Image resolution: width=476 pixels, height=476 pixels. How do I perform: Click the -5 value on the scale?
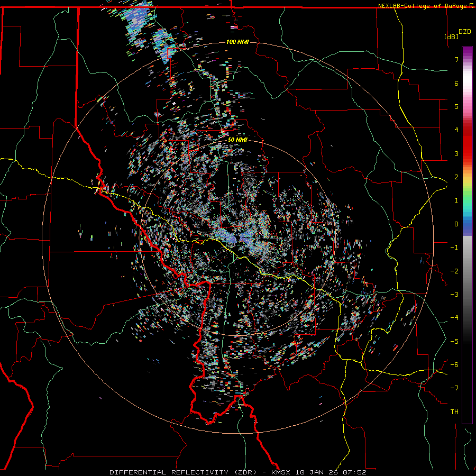point(454,342)
